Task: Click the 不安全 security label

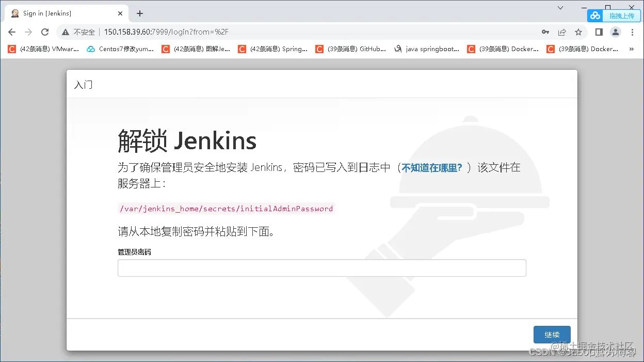Action: pyautogui.click(x=84, y=32)
